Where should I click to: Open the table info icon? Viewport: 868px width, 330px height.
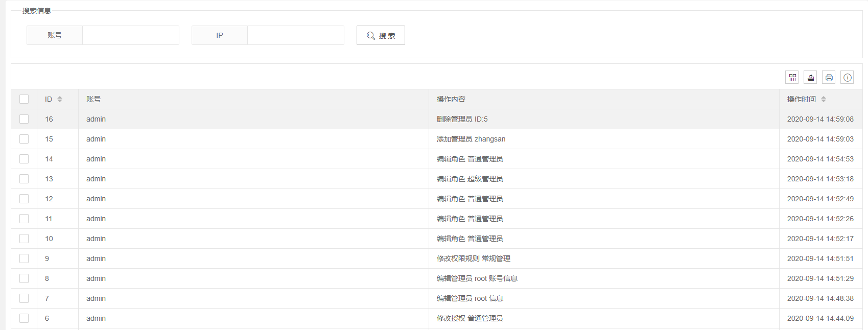pyautogui.click(x=847, y=78)
